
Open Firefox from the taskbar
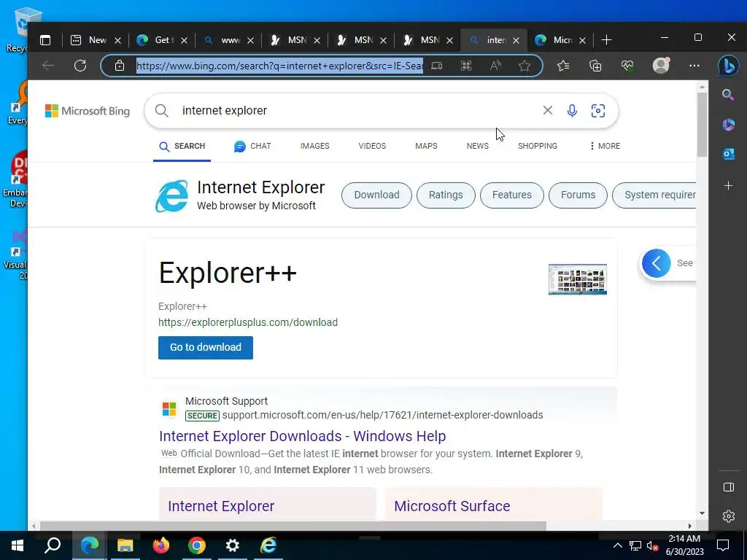pyautogui.click(x=161, y=545)
